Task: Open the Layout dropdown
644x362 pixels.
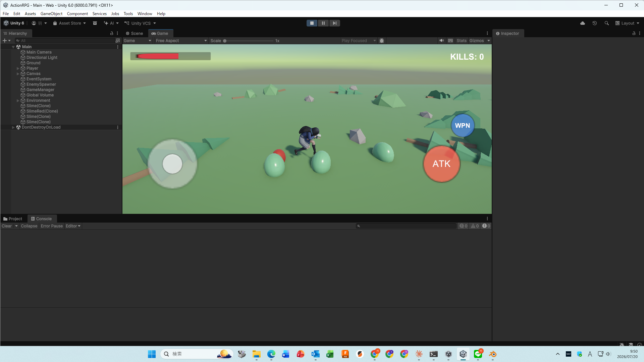Action: [627, 23]
